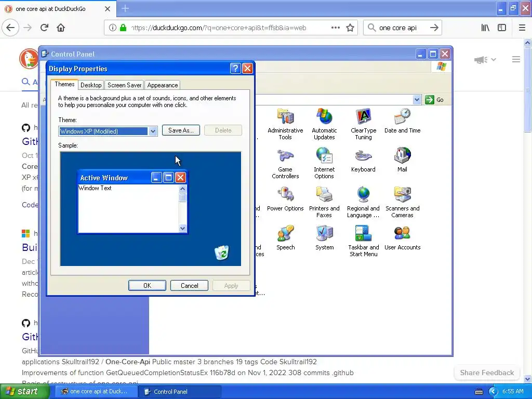Click the on-screen keyboard tray icon

tap(478, 392)
